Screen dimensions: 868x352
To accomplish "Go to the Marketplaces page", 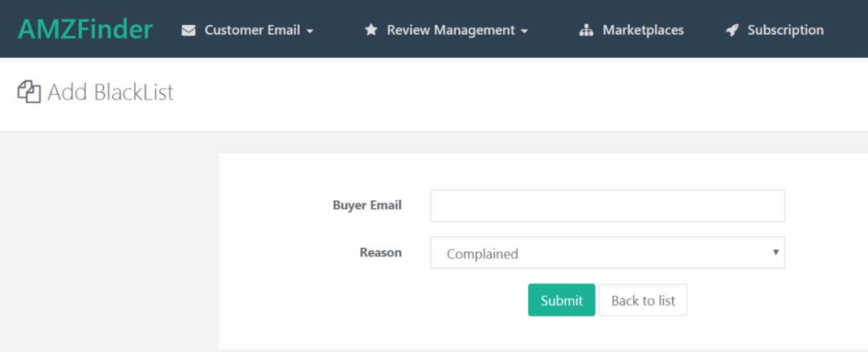I will click(642, 30).
